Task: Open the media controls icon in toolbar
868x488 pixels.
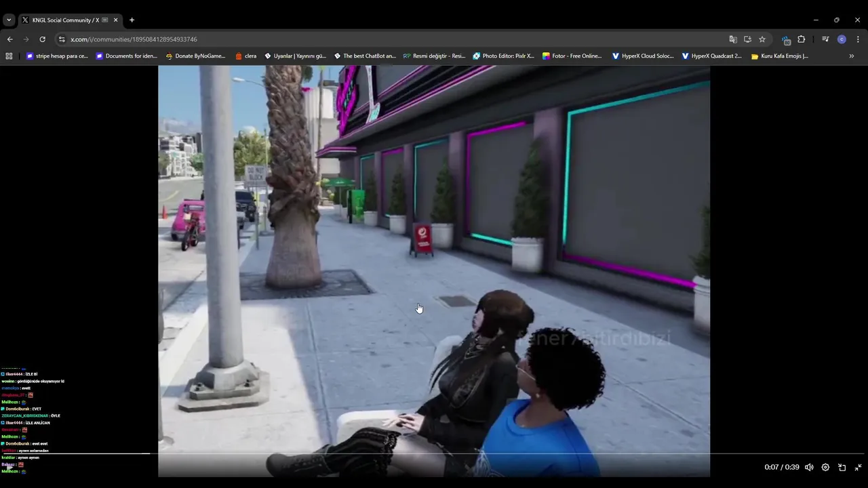Action: click(x=825, y=39)
